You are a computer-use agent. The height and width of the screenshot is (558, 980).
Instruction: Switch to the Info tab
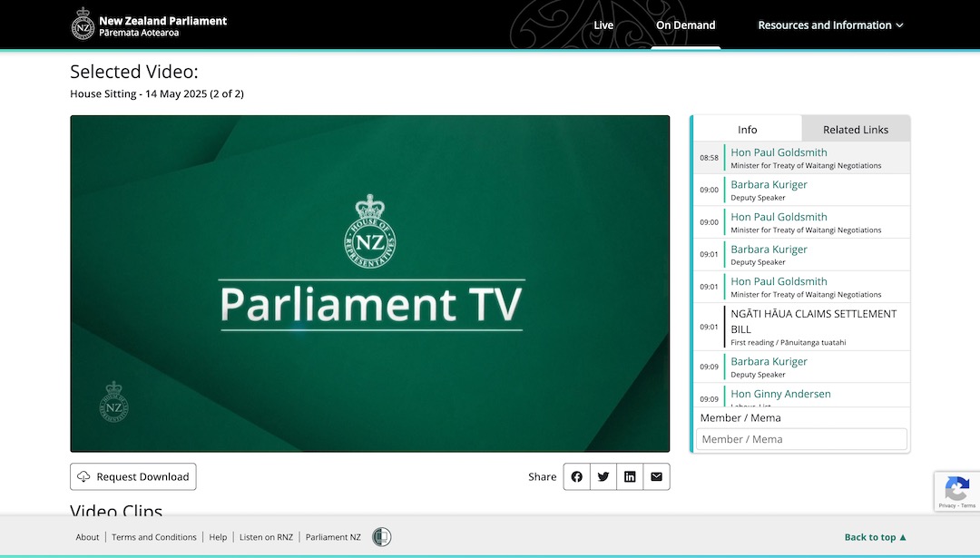[748, 130]
